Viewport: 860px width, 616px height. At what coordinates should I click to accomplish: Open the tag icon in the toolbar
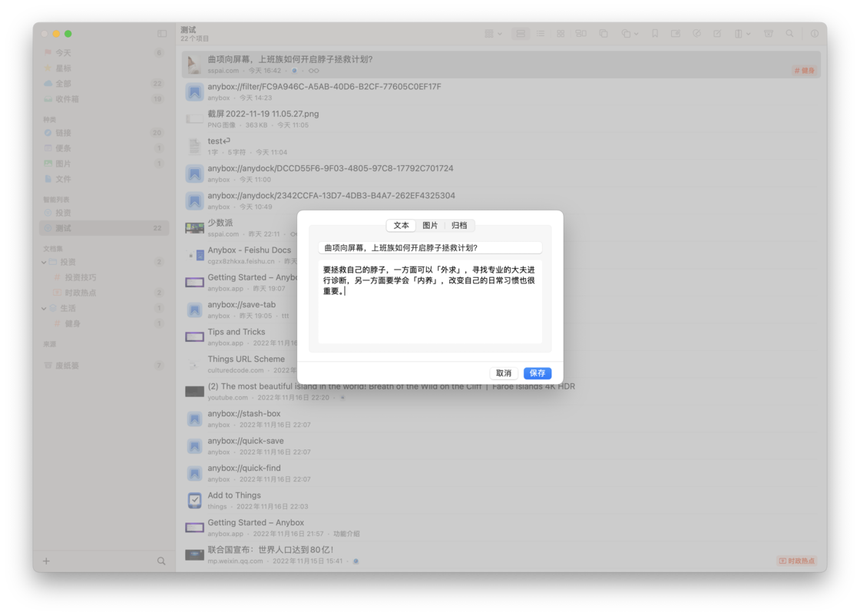[x=696, y=34]
